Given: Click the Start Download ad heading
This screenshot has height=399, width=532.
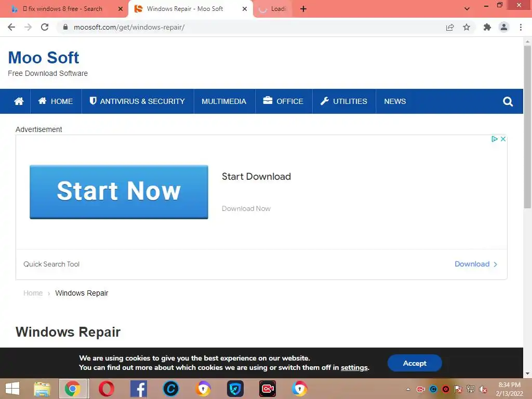Looking at the screenshot, I should [256, 177].
